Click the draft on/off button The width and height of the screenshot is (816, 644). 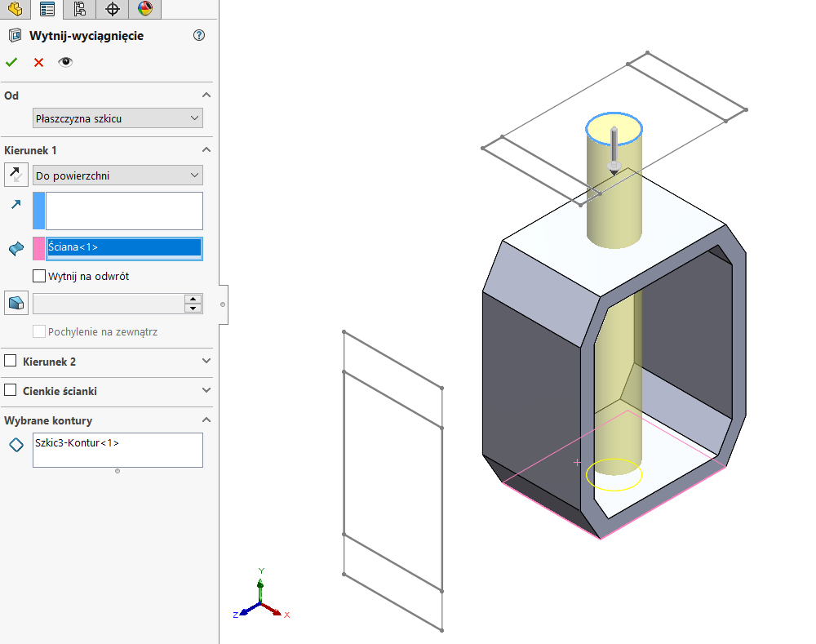[x=16, y=303]
